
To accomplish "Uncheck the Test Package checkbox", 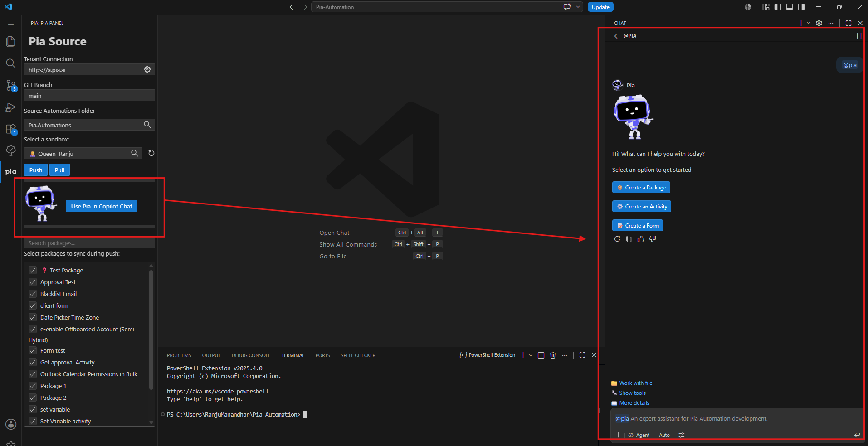I will click(x=33, y=270).
